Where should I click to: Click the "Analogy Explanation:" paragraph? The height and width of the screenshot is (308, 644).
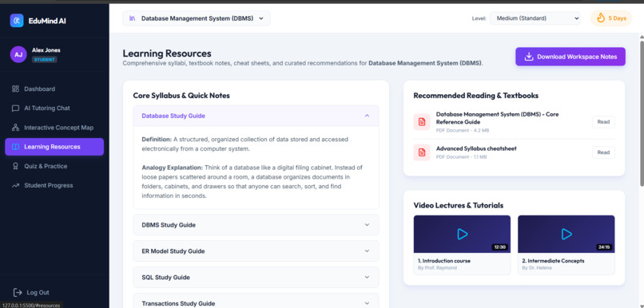click(252, 182)
